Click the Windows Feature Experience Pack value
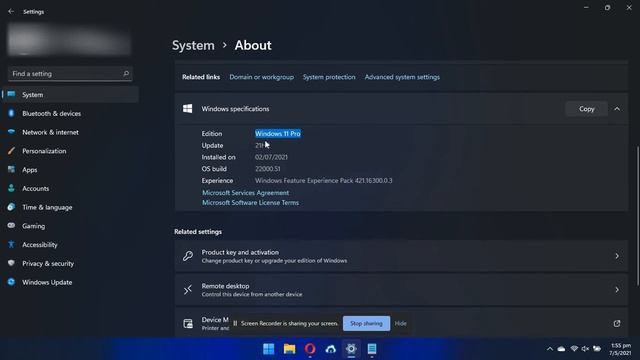Image resolution: width=640 pixels, height=360 pixels. (323, 180)
